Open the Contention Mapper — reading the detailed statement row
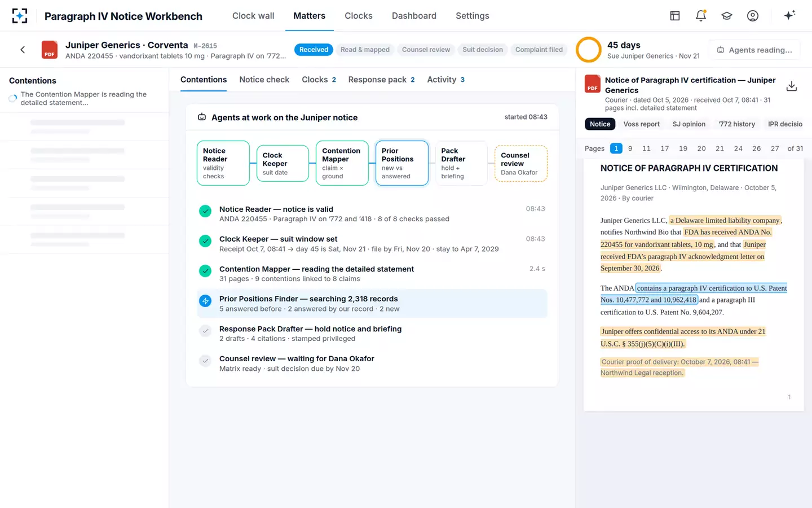This screenshot has height=508, width=812. point(372,274)
